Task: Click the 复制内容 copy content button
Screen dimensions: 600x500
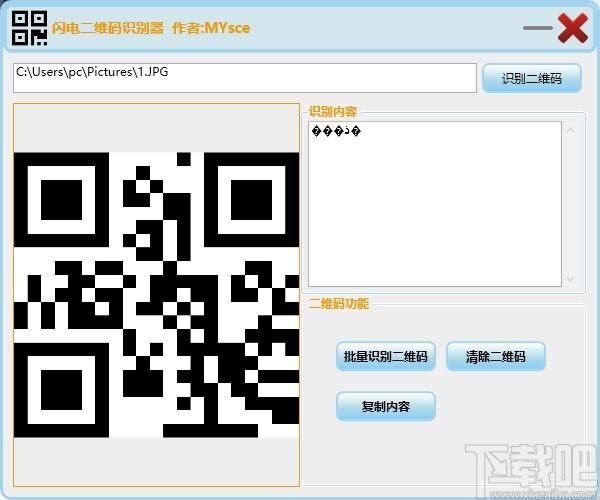Action: (x=386, y=406)
